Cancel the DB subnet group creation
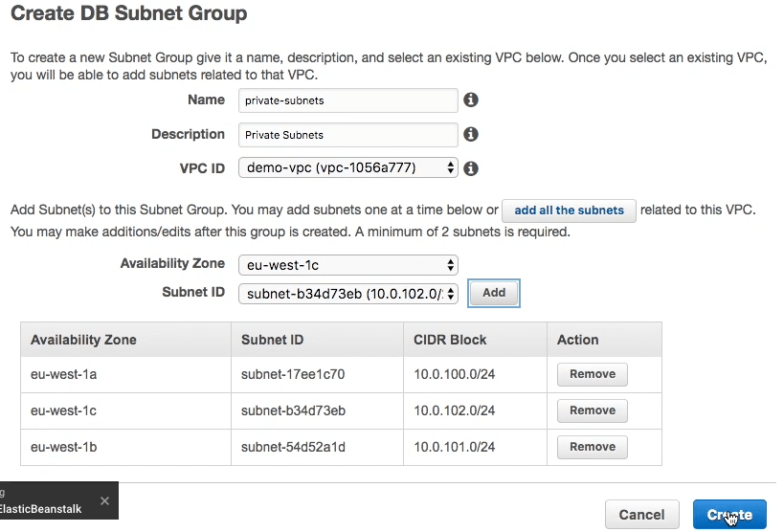The height and width of the screenshot is (532, 784). point(641,515)
